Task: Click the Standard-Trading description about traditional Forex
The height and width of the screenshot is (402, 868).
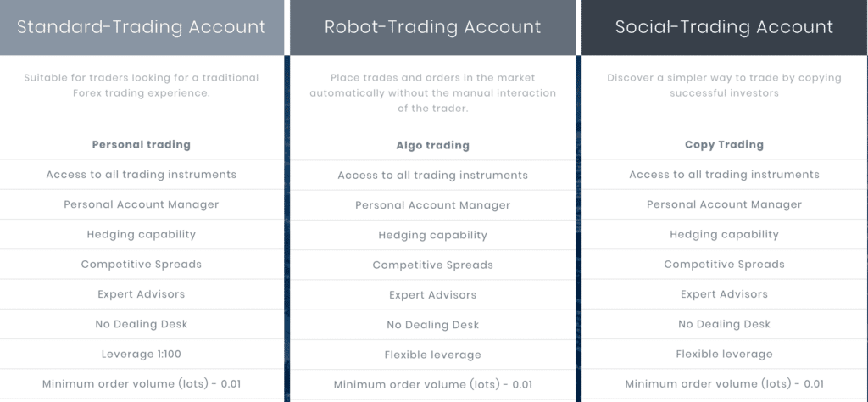Action: [x=142, y=86]
